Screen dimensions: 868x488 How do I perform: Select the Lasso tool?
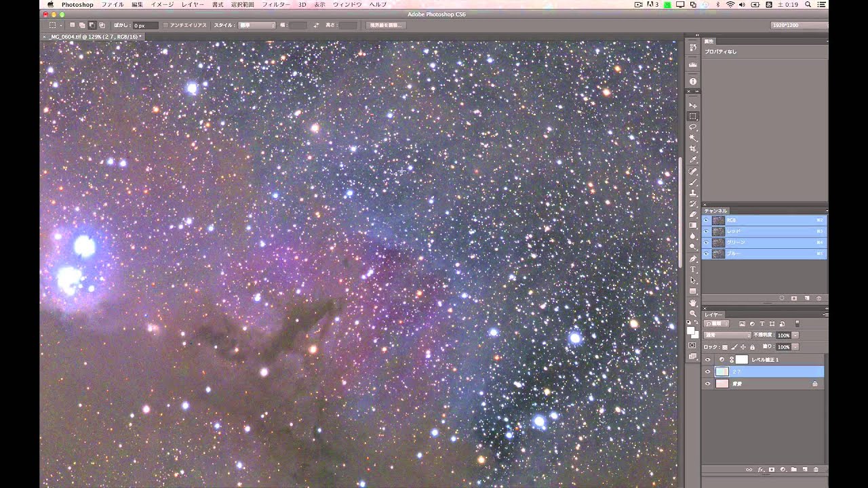693,127
